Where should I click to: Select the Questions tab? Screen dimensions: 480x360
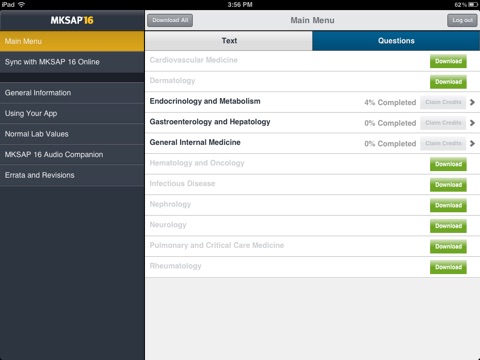click(396, 41)
